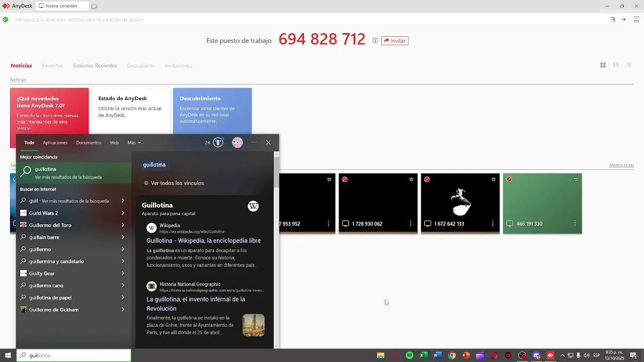The height and width of the screenshot is (362, 644).
Task: Click the National Geographic article thumbnail
Action: pos(254,325)
